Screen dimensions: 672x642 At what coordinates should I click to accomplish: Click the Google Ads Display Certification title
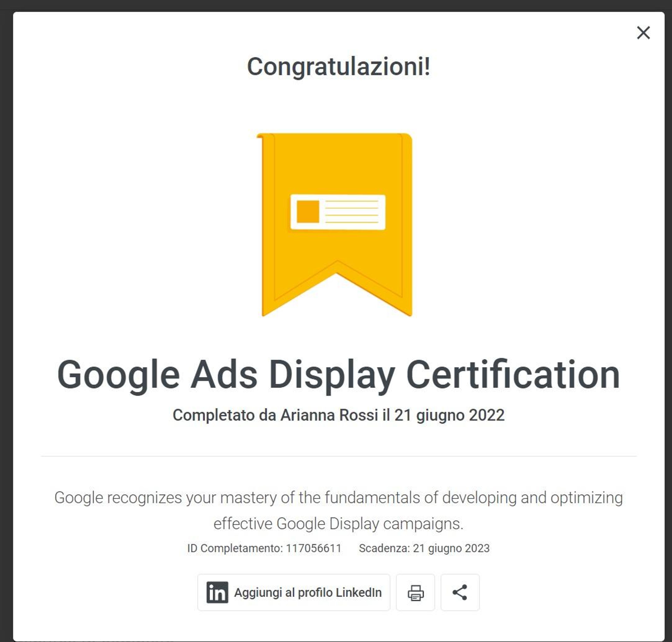coord(339,375)
